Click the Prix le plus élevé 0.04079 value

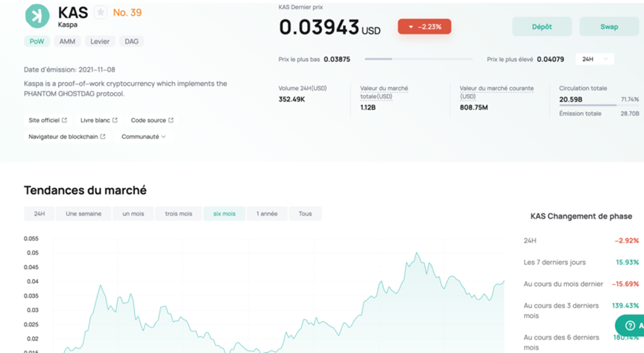click(550, 59)
